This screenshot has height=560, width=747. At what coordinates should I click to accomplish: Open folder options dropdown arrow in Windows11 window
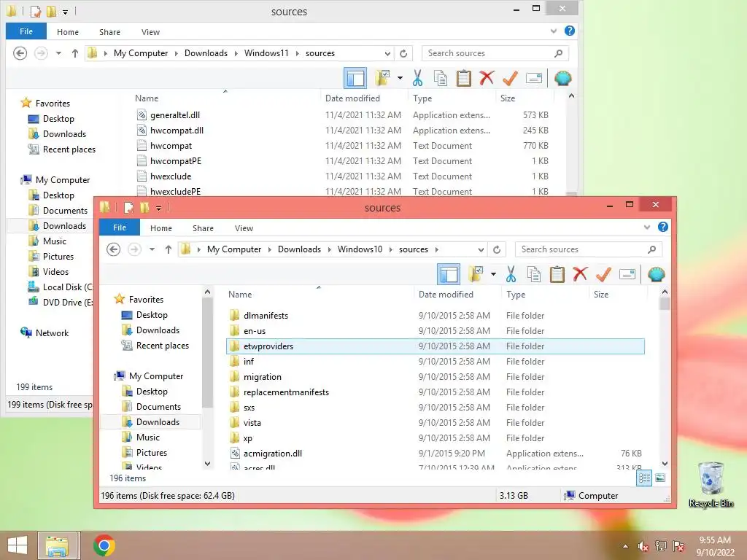(400, 78)
